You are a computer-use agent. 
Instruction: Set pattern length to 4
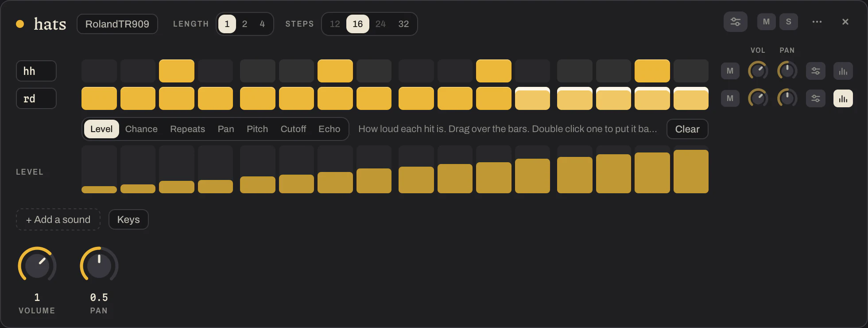click(x=262, y=24)
